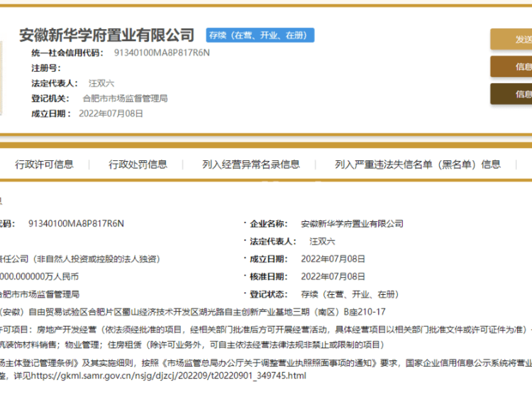Switch to the 行政处罚信息 tab
Screen dimensions: 532x397
(138, 164)
